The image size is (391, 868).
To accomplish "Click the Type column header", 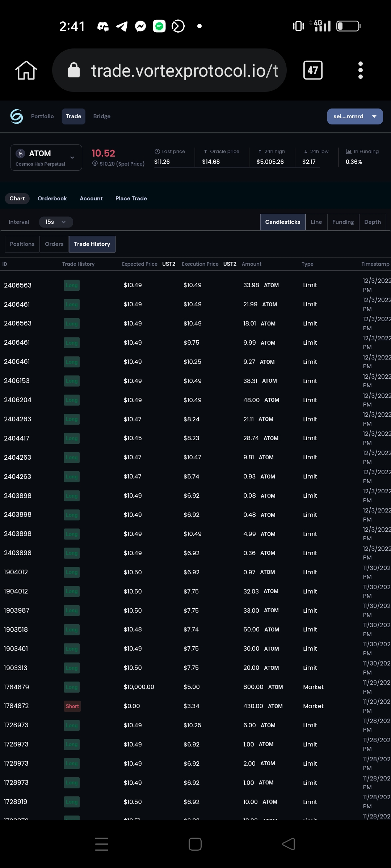I will click(307, 264).
